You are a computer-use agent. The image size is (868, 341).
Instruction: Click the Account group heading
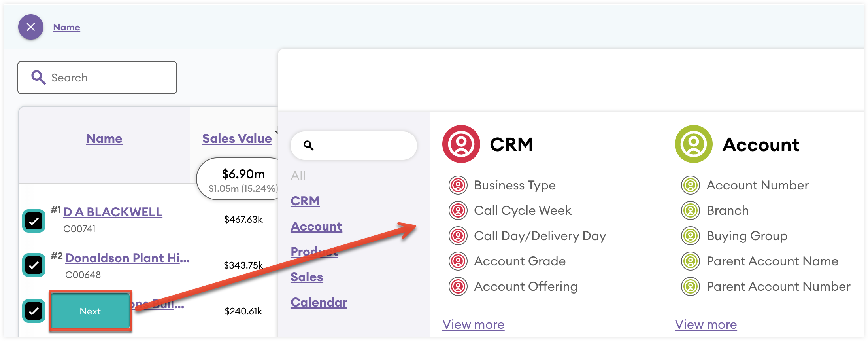click(x=761, y=144)
